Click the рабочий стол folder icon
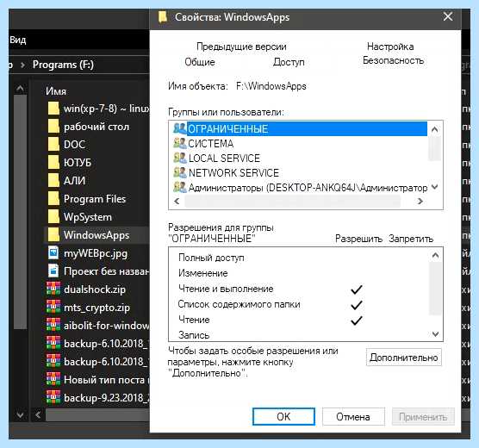Viewport: 479px width, 448px height. [53, 127]
